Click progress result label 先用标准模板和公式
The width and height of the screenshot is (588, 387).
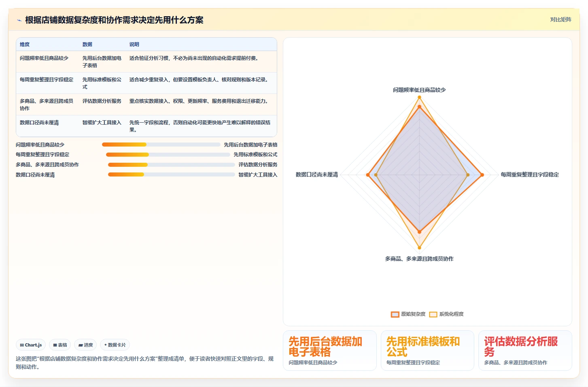(x=255, y=155)
